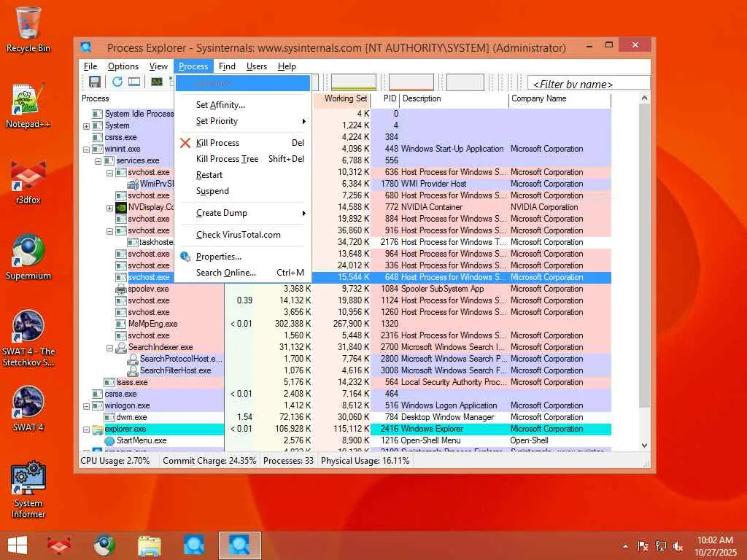
Task: Sort by the PID column header
Action: tap(385, 98)
